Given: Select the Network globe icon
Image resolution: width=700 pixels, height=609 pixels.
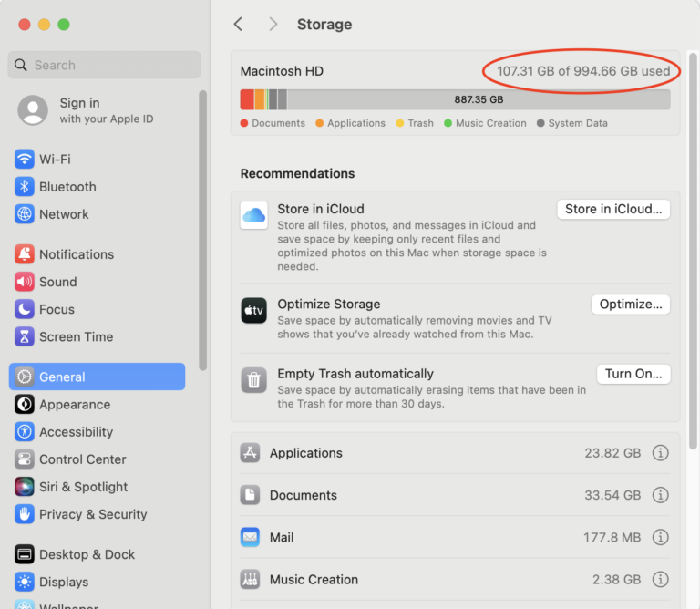Looking at the screenshot, I should (25, 214).
